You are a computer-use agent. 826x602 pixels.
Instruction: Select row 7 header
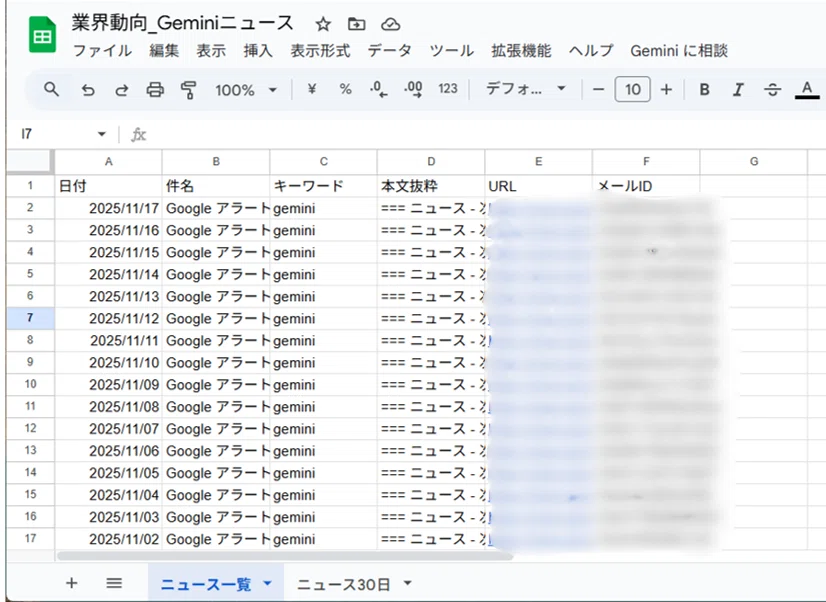(x=30, y=318)
